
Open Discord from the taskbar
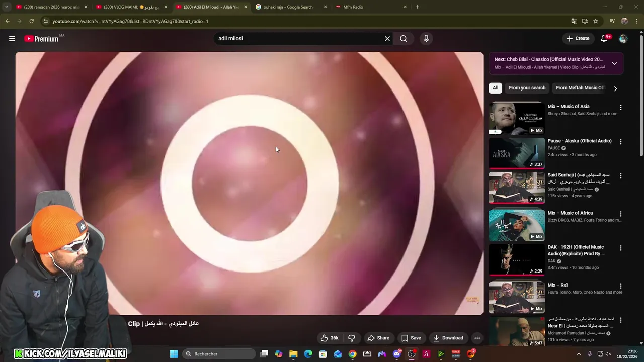point(396,354)
